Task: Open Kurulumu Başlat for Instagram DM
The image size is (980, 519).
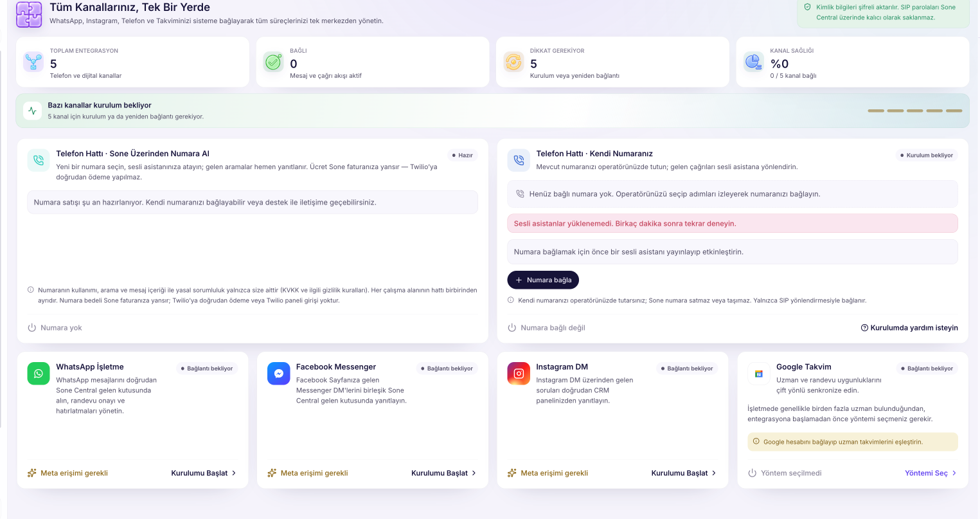Action: tap(684, 473)
